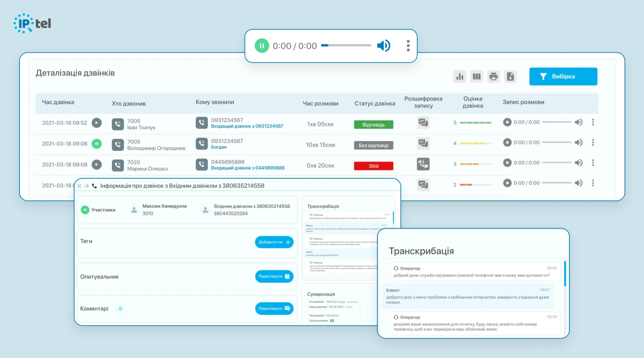644x358 pixels.
Task: Sort by the Статус дзвінка column header
Action: [x=375, y=104]
